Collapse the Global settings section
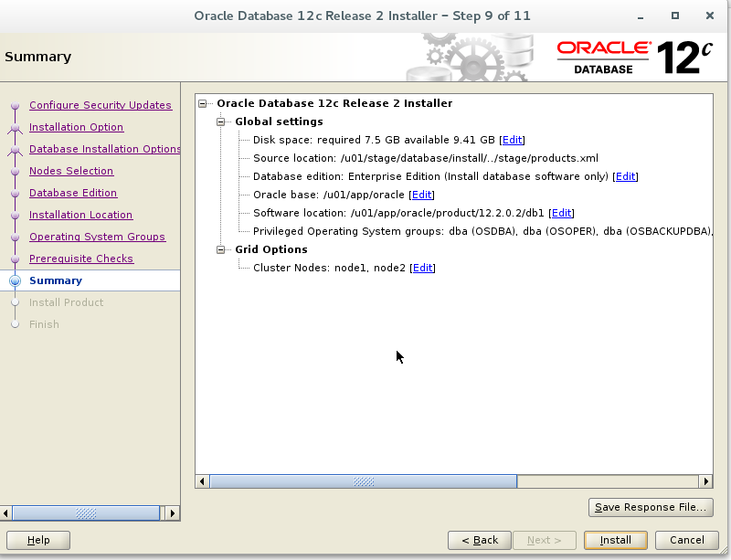The image size is (731, 560). (x=220, y=121)
